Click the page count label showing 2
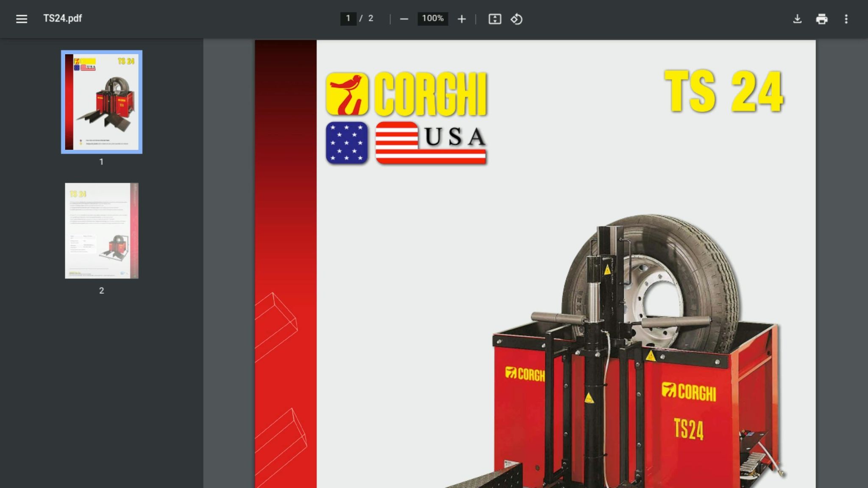The height and width of the screenshot is (488, 868). point(370,19)
